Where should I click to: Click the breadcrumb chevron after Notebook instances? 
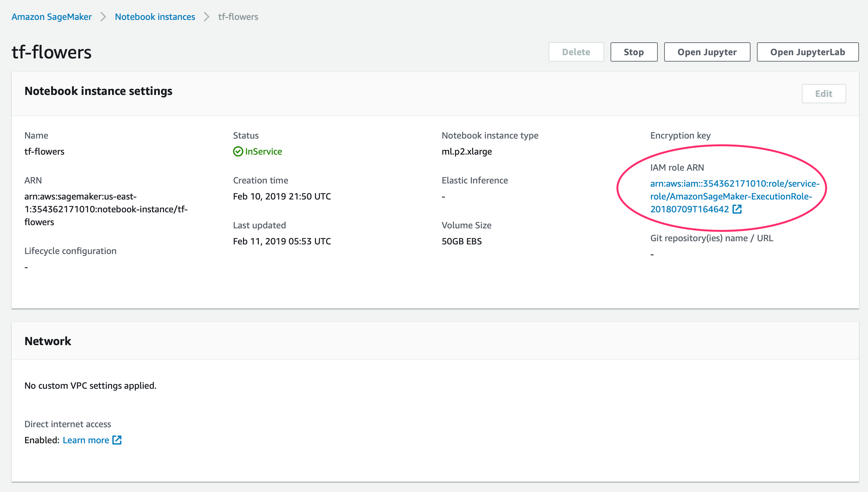tap(207, 17)
